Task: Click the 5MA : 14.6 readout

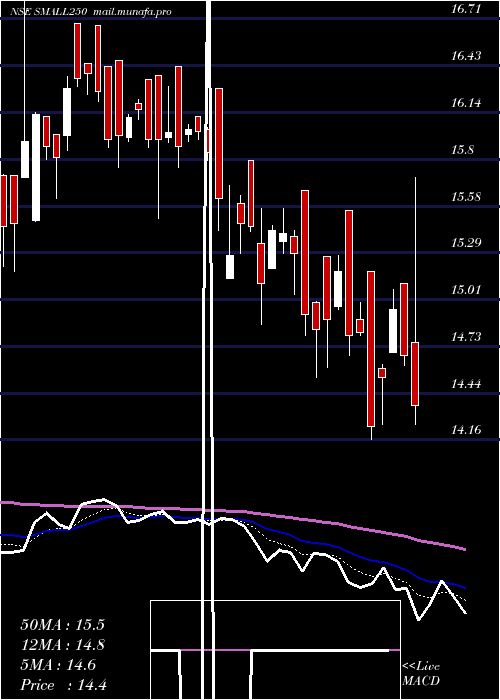Action: [58, 665]
